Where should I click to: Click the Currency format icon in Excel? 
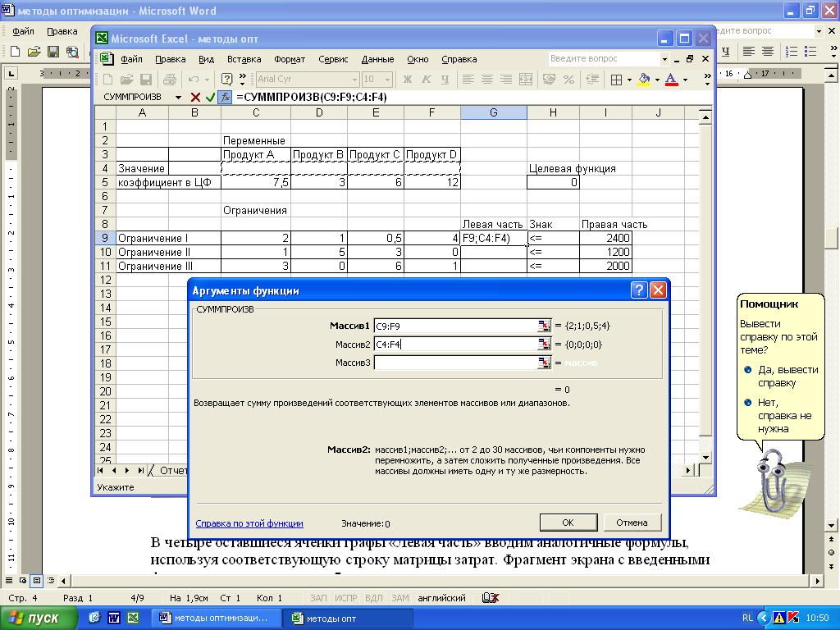click(549, 80)
